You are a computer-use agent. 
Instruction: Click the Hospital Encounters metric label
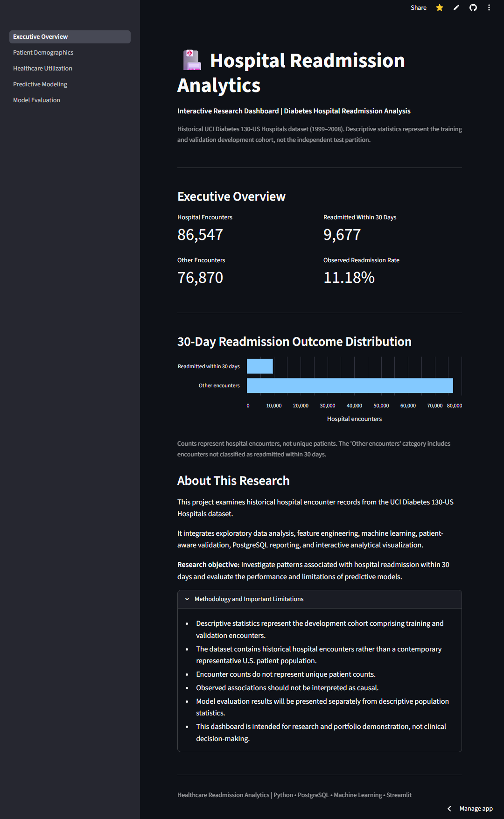click(x=205, y=217)
